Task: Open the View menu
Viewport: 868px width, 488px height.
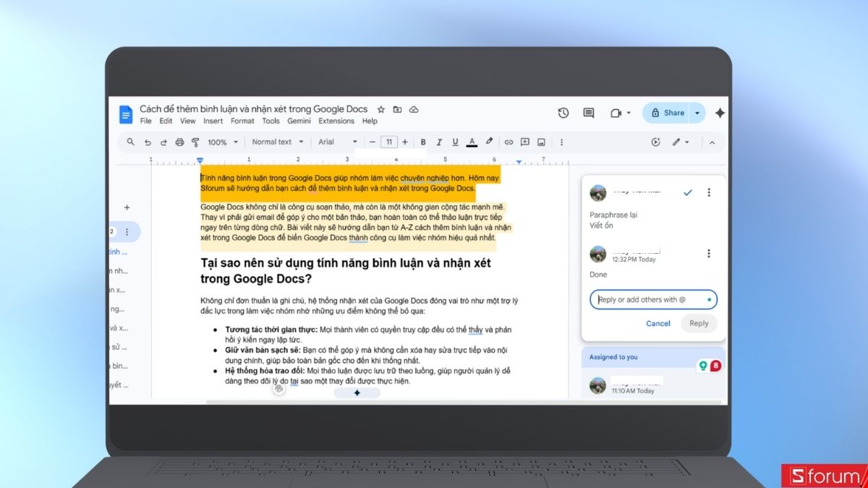Action: pos(188,121)
